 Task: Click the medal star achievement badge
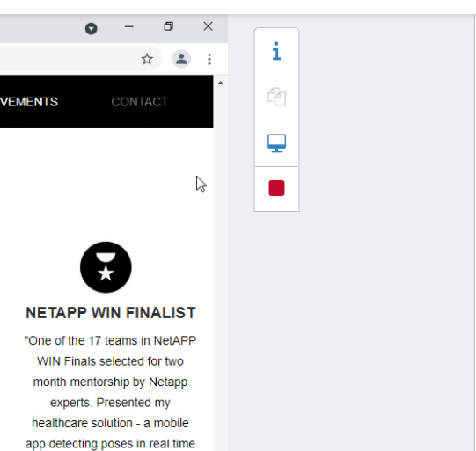point(106,267)
